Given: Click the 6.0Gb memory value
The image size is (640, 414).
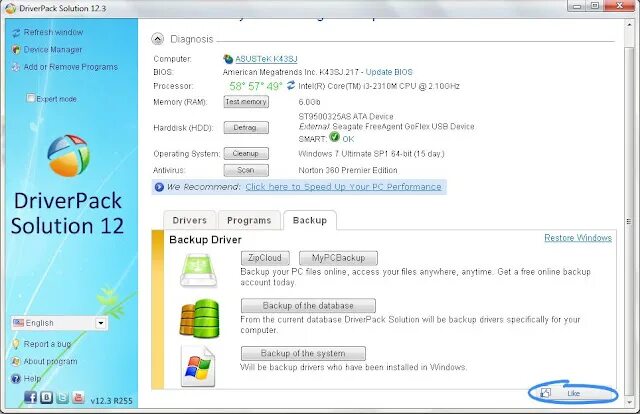Looking at the screenshot, I should pos(309,102).
